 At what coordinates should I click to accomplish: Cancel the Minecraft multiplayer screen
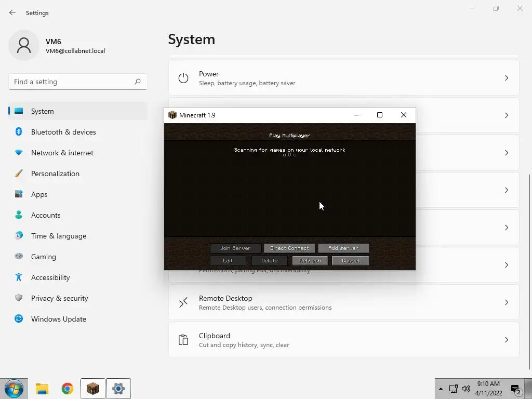[351, 261]
